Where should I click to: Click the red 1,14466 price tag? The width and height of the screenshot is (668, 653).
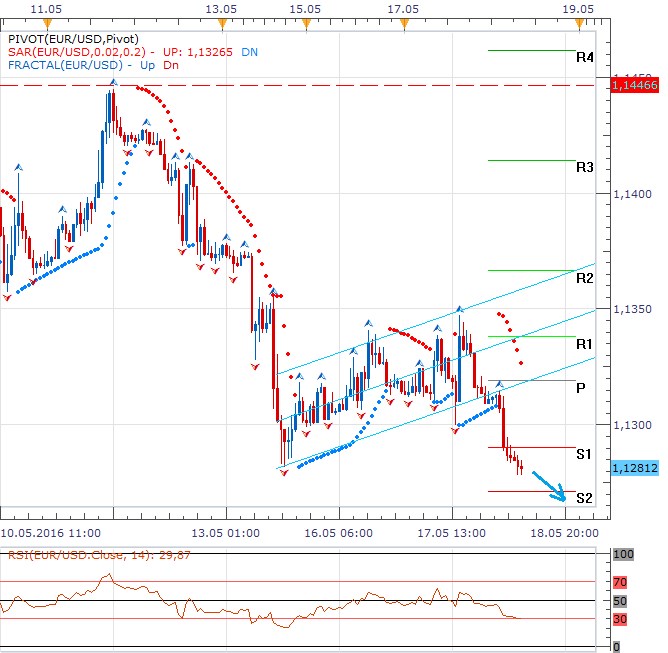[x=632, y=88]
